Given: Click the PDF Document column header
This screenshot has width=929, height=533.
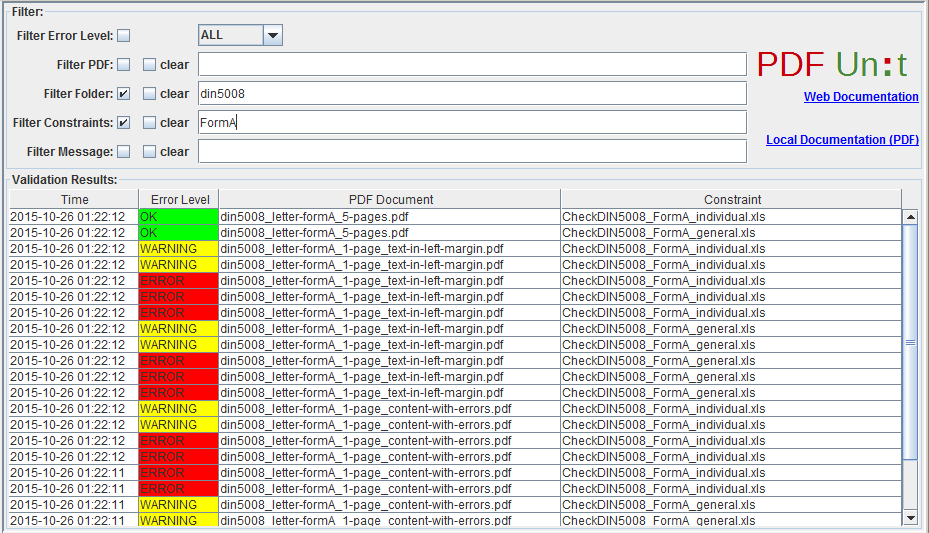Looking at the screenshot, I should [390, 200].
